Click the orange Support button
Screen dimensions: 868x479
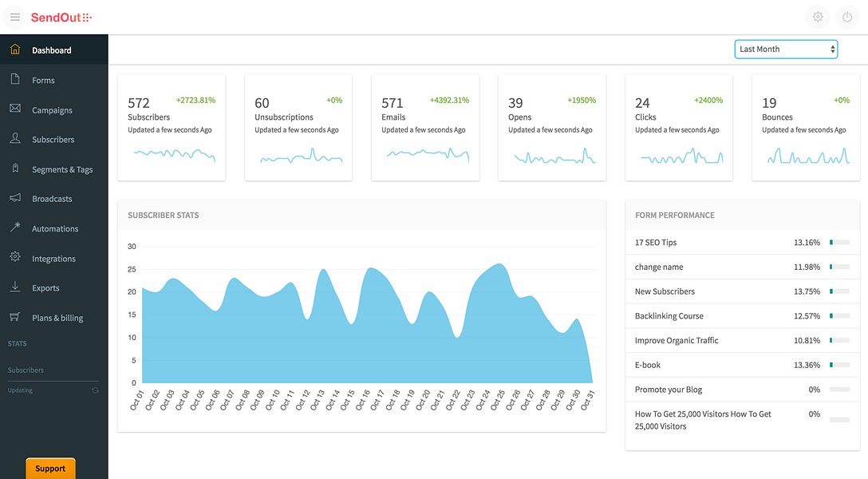click(x=50, y=469)
